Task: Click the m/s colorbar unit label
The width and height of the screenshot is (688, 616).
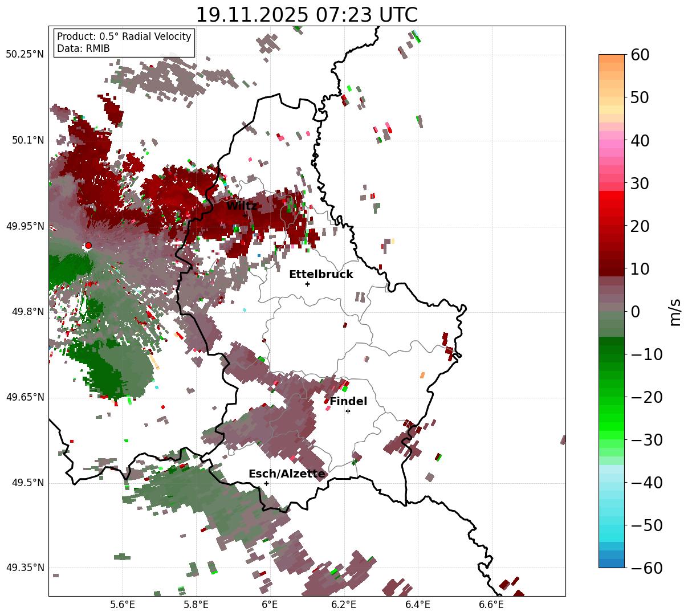Action: click(x=675, y=311)
